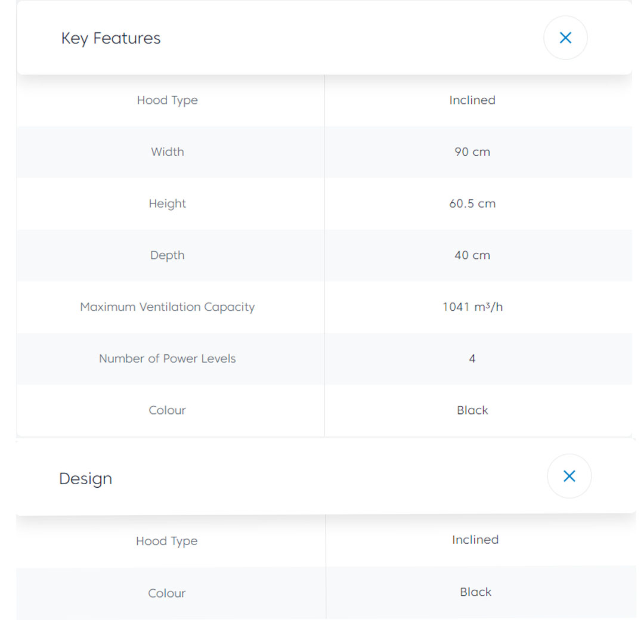This screenshot has width=644, height=644.
Task: Click the Colour label in Key Features
Action: coord(167,410)
